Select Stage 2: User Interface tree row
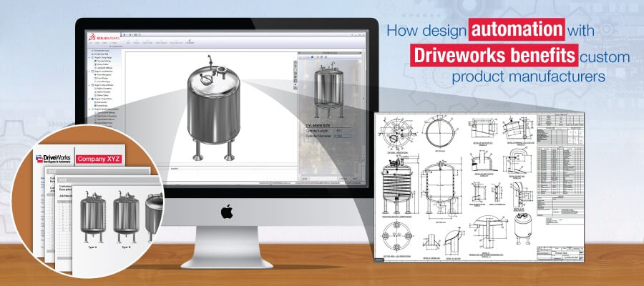644x286 pixels. (x=102, y=71)
